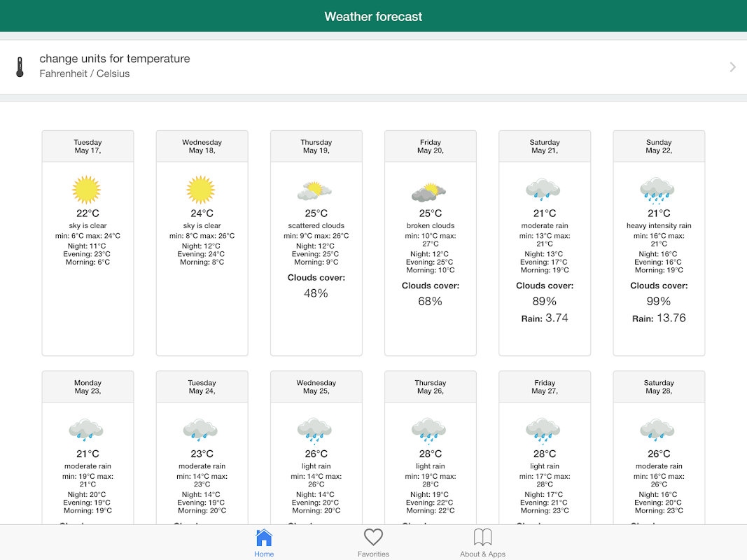Image resolution: width=747 pixels, height=560 pixels.
Task: Click the rain icon for Saturday May 28
Action: (657, 430)
